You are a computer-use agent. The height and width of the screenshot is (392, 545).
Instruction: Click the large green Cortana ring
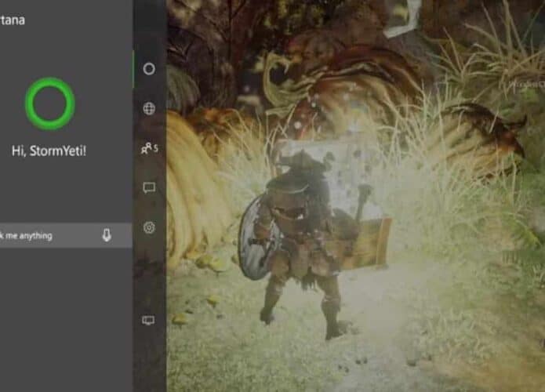pos(50,103)
